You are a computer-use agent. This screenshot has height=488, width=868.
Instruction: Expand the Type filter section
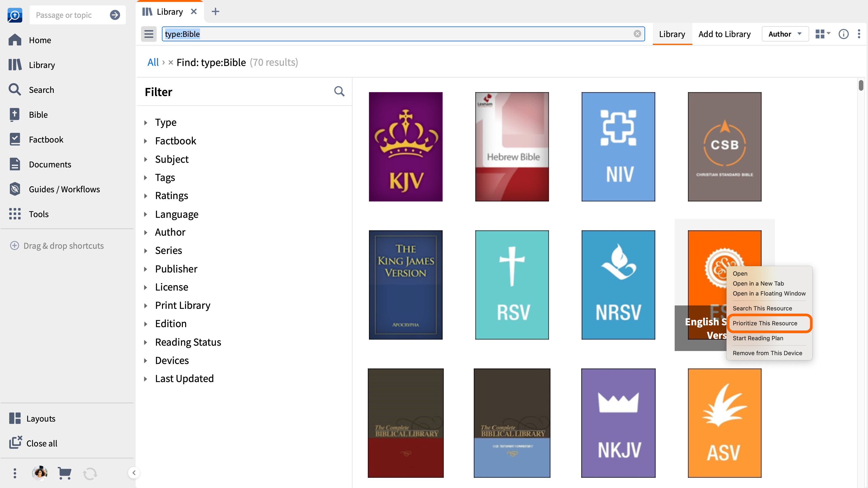tap(145, 123)
